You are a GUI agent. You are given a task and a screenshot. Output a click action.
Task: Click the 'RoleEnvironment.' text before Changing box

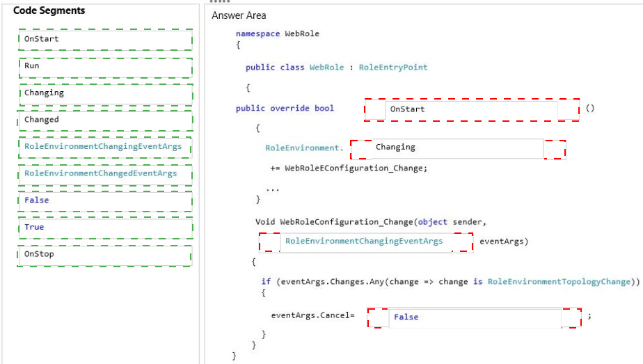click(x=304, y=148)
